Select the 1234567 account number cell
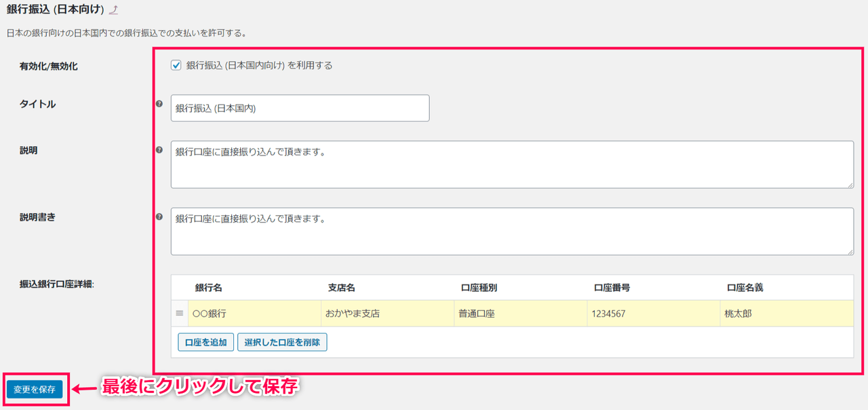The width and height of the screenshot is (868, 410). (654, 314)
